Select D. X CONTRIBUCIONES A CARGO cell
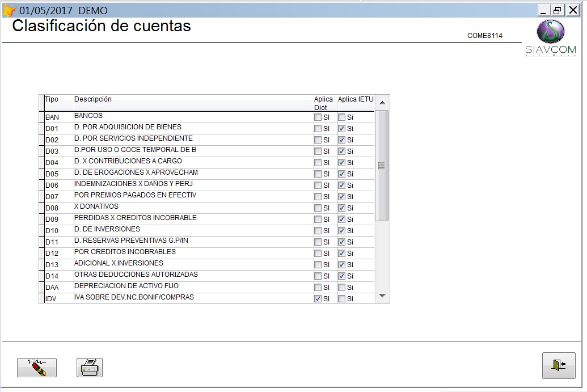This screenshot has height=392, width=587. tap(193, 162)
